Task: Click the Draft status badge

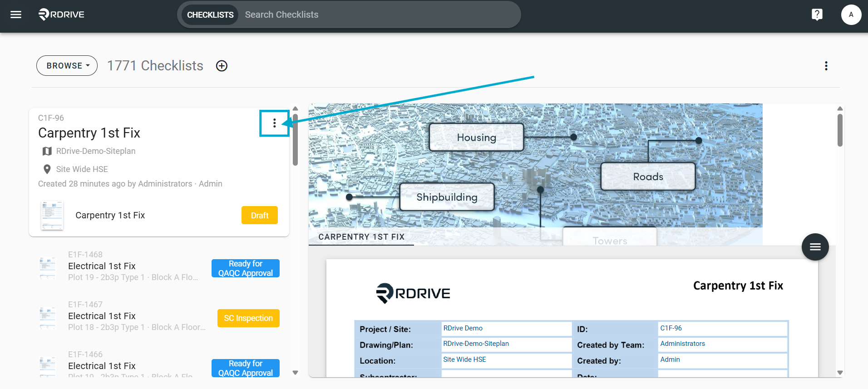Action: [260, 215]
